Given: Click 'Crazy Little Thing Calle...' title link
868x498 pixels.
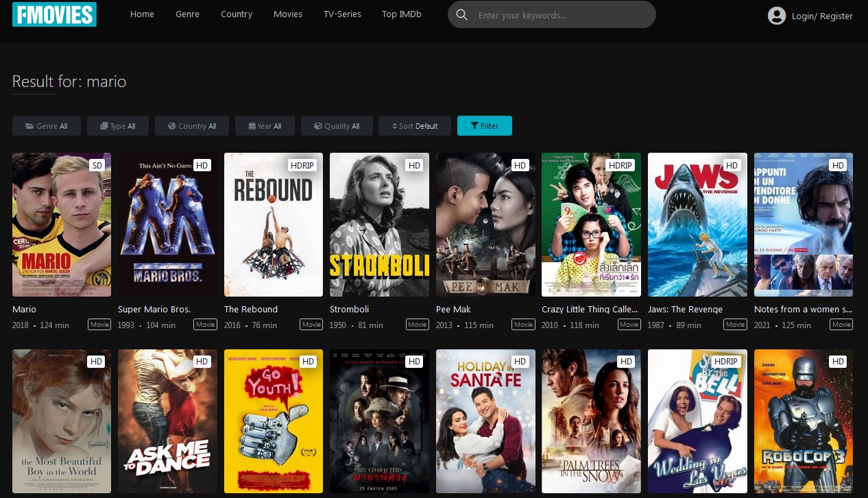Looking at the screenshot, I should click(x=590, y=309).
